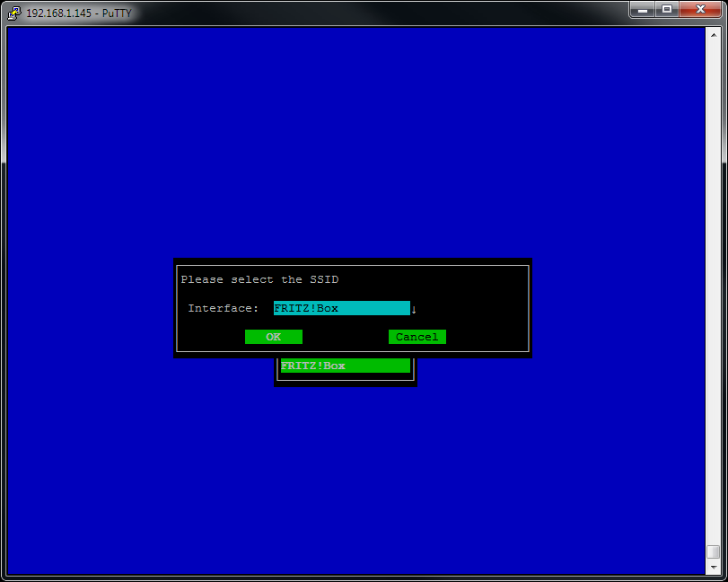Cancel the SSID selection dialog
728x582 pixels.
pos(417,337)
